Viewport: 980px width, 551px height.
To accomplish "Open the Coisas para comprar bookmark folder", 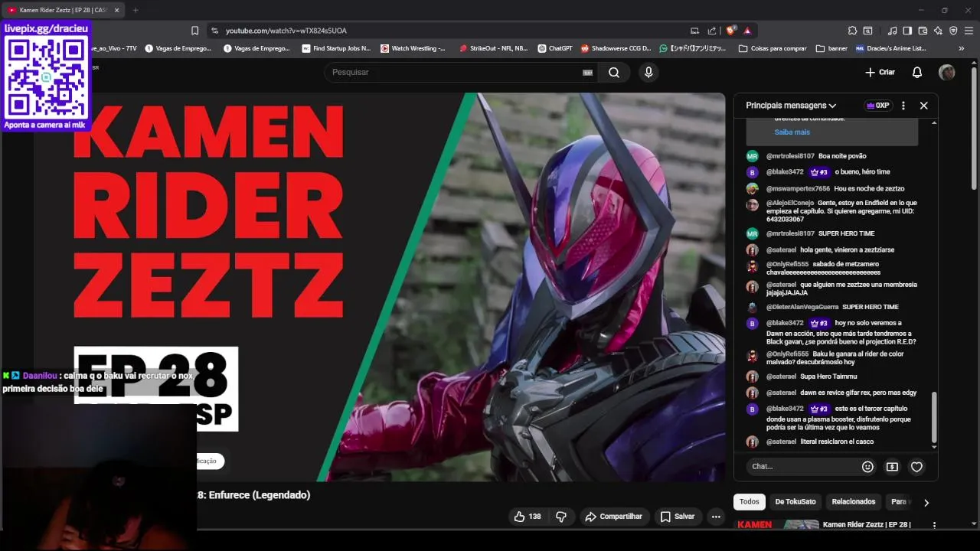I will [772, 48].
